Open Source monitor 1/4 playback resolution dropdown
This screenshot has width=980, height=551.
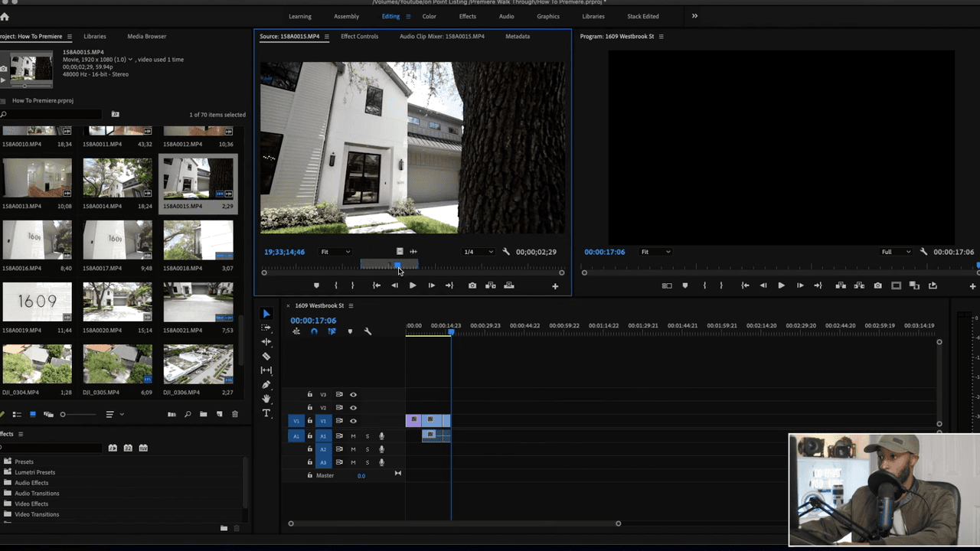coord(479,252)
